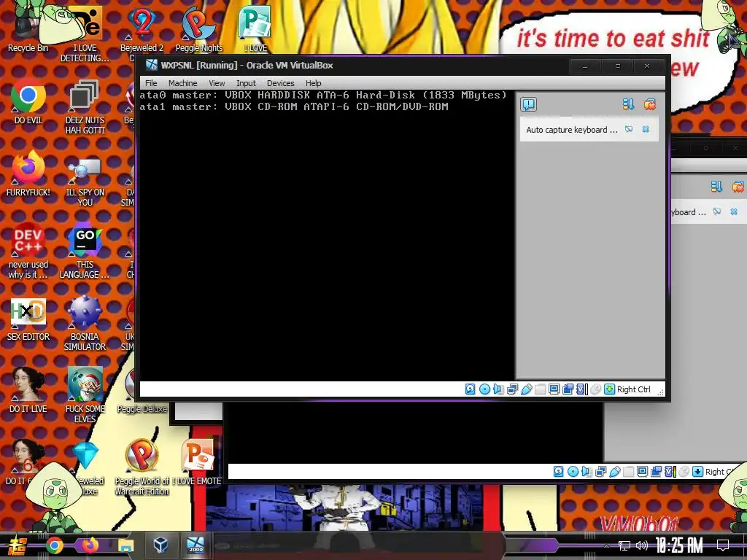Click virtualization features indicator in WXPSNL status bar

581,389
